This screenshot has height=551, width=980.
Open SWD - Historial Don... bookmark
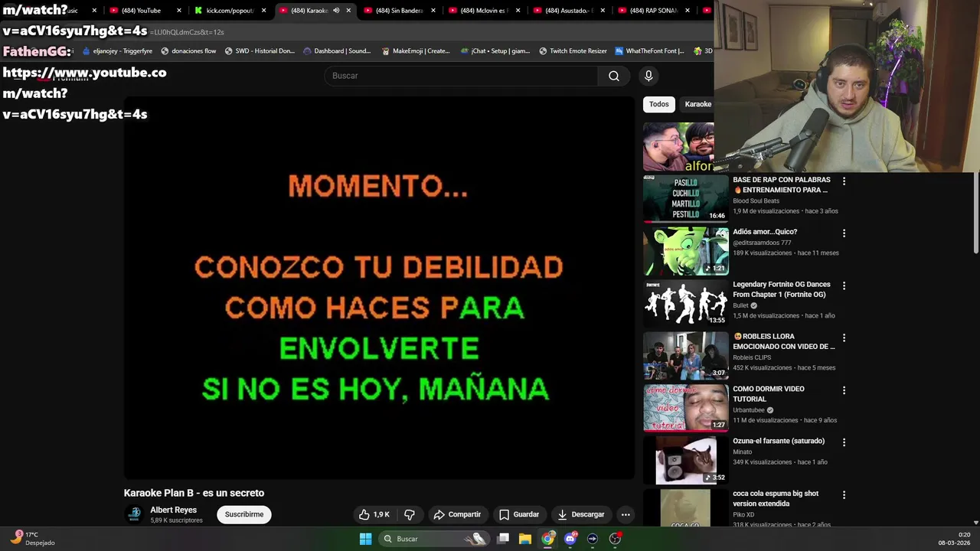tap(260, 51)
